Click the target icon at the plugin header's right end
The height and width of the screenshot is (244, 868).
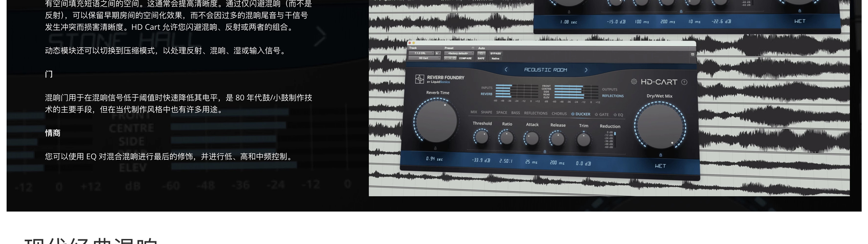693,54
